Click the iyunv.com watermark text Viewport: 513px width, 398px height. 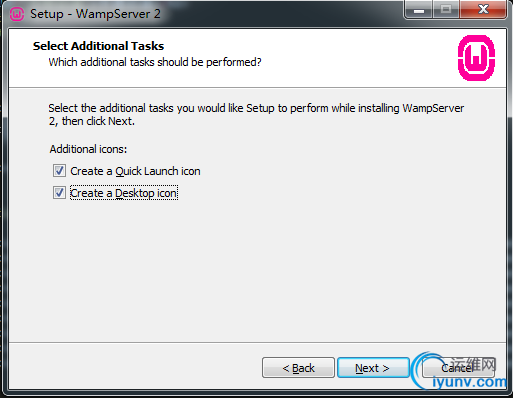tap(469, 382)
